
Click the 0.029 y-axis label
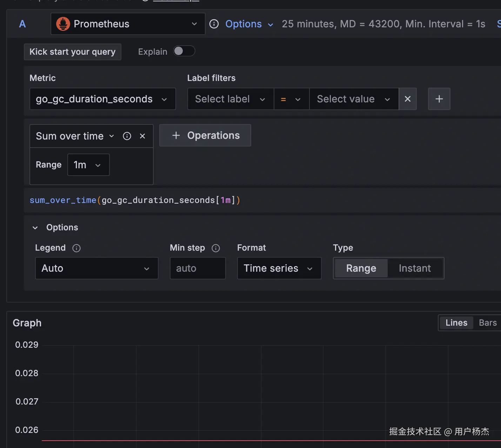coord(27,345)
